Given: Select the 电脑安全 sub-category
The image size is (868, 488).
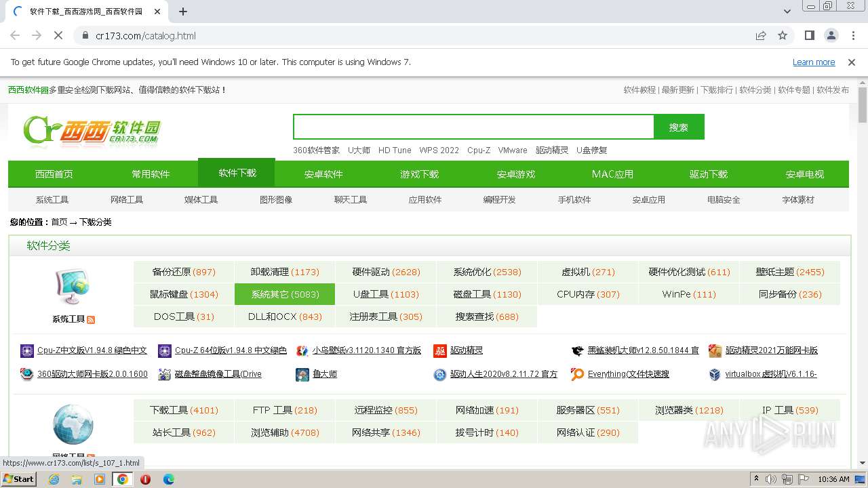Looking at the screenshot, I should tap(724, 200).
